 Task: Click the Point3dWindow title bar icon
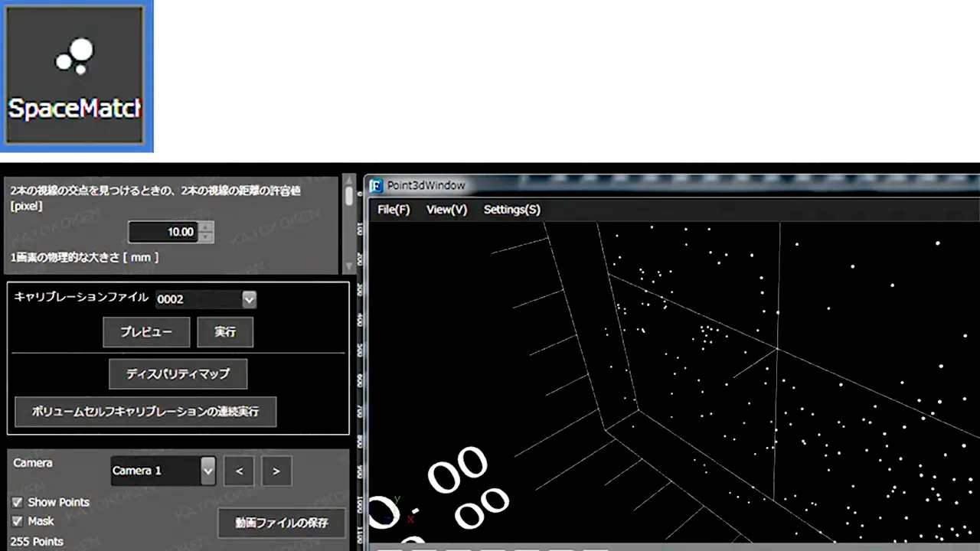coord(377,185)
